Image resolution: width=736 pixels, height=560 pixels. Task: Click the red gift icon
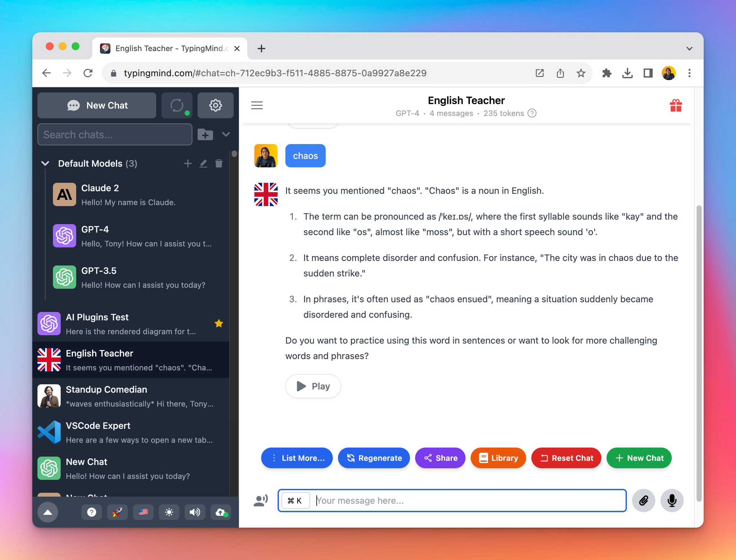tap(676, 106)
